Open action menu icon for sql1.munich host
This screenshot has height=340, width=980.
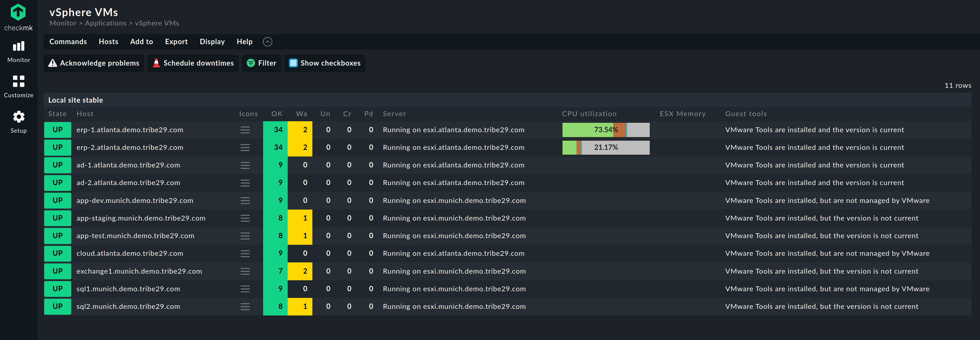point(245,289)
